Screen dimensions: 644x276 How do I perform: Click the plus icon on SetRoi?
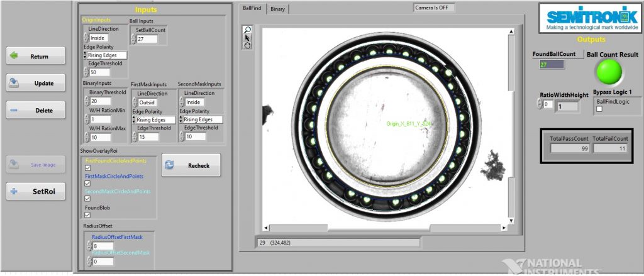(14, 191)
